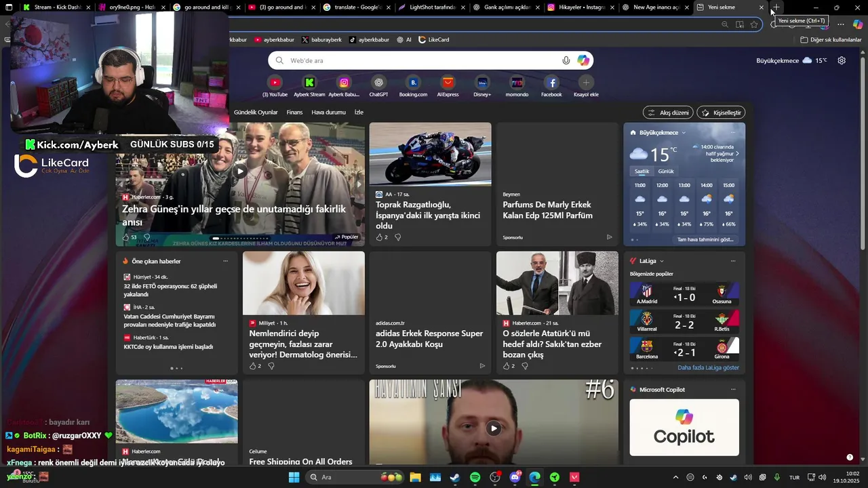Select the Gündelik Oyunlar feed tab

click(256, 113)
